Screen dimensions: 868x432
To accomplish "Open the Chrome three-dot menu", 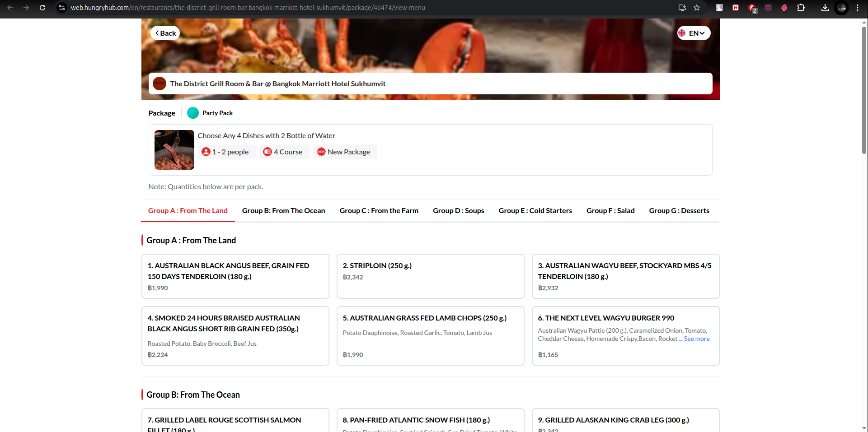I will pyautogui.click(x=857, y=8).
